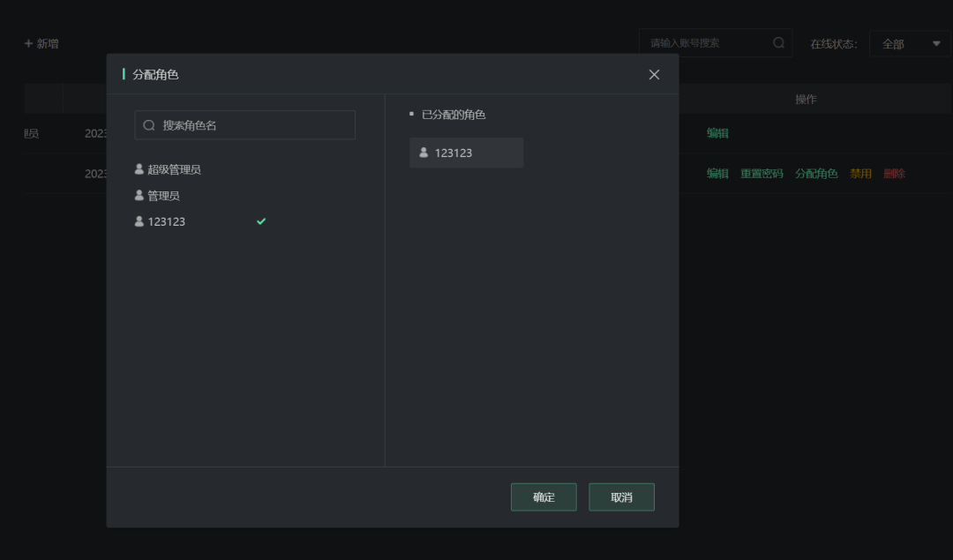953x560 pixels.
Task: Focus the 请输入账号搜索 input field
Action: [x=706, y=43]
